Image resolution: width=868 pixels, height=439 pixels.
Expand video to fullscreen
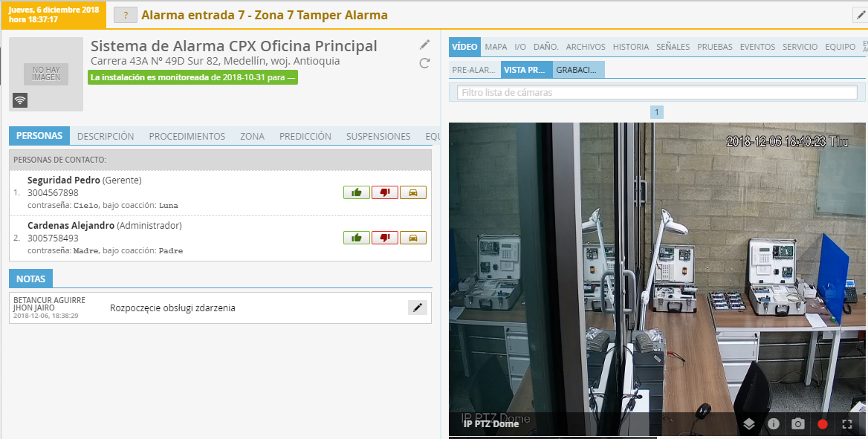(x=846, y=424)
